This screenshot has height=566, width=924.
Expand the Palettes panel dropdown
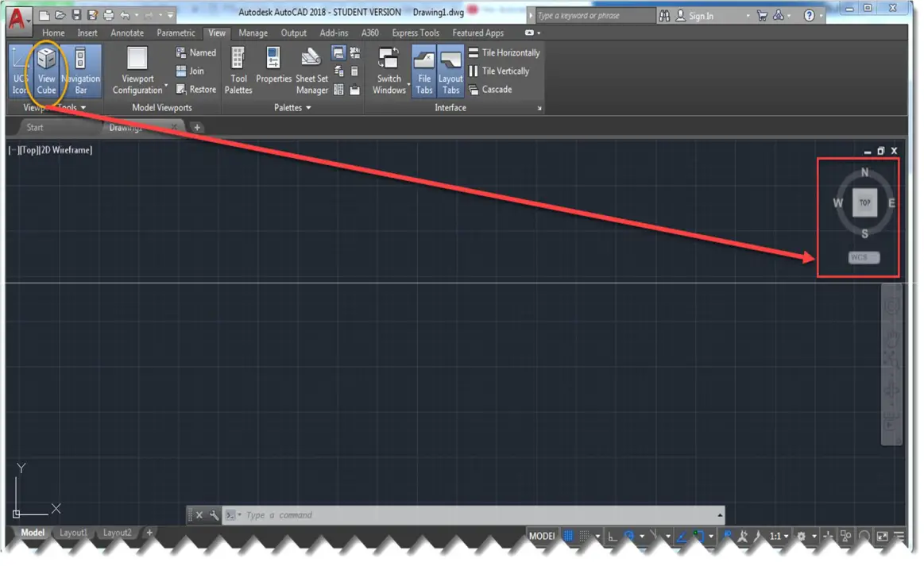(292, 108)
